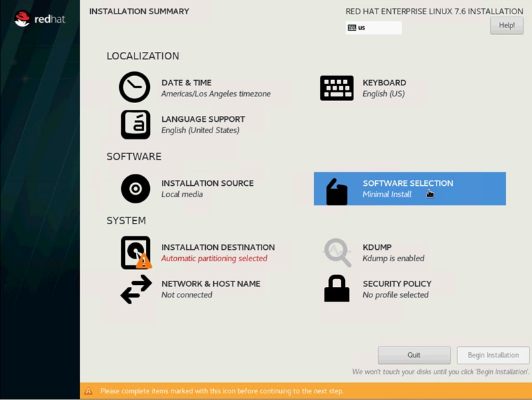Quit the installer
The height and width of the screenshot is (400, 532).
[414, 355]
